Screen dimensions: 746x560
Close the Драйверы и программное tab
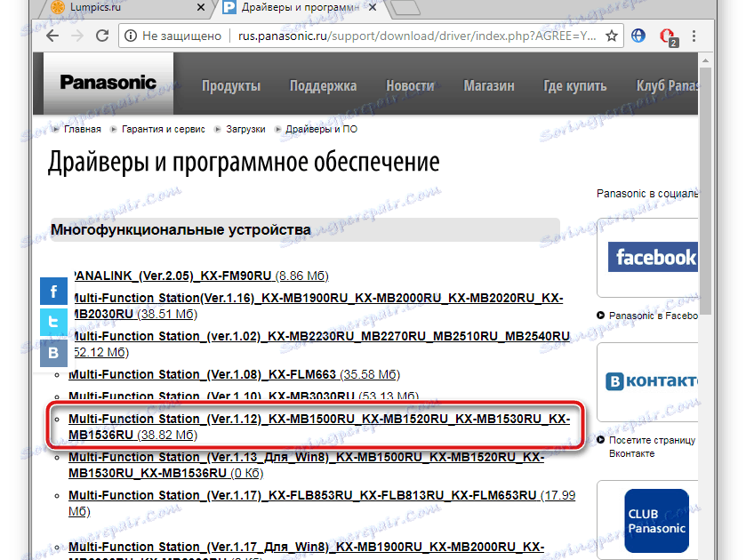pos(373,8)
